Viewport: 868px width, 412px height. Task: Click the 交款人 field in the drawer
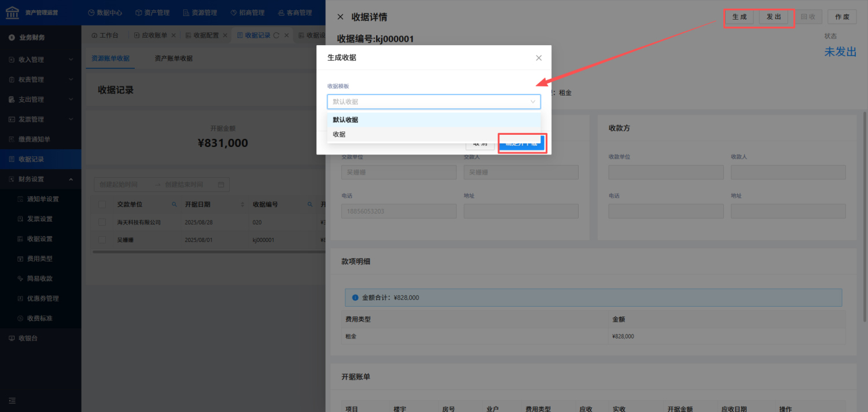(521, 172)
